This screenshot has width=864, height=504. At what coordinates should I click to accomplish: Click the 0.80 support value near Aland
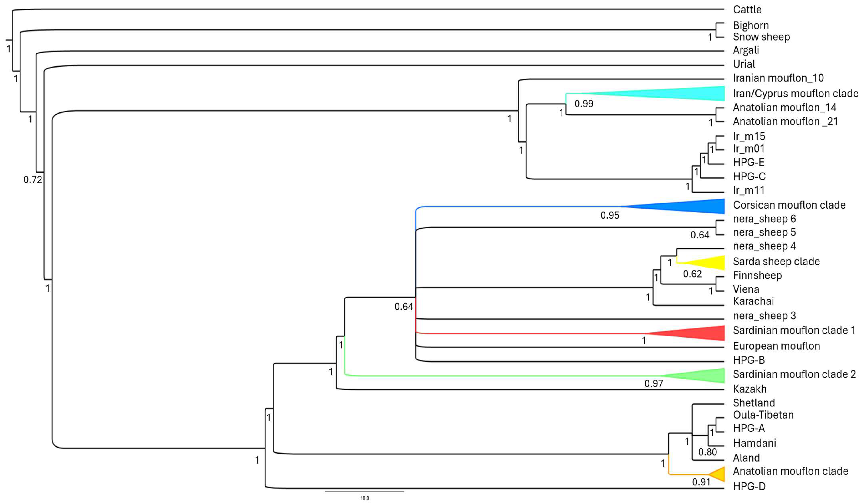[x=707, y=452]
